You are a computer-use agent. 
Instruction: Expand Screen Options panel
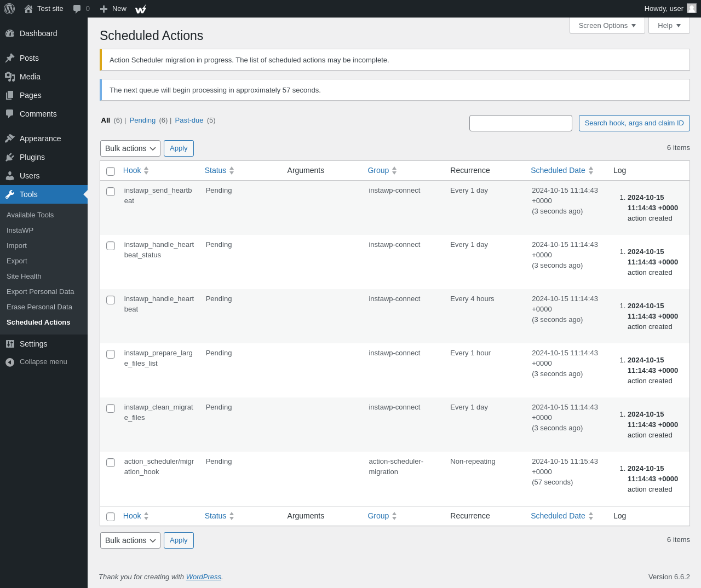607,25
